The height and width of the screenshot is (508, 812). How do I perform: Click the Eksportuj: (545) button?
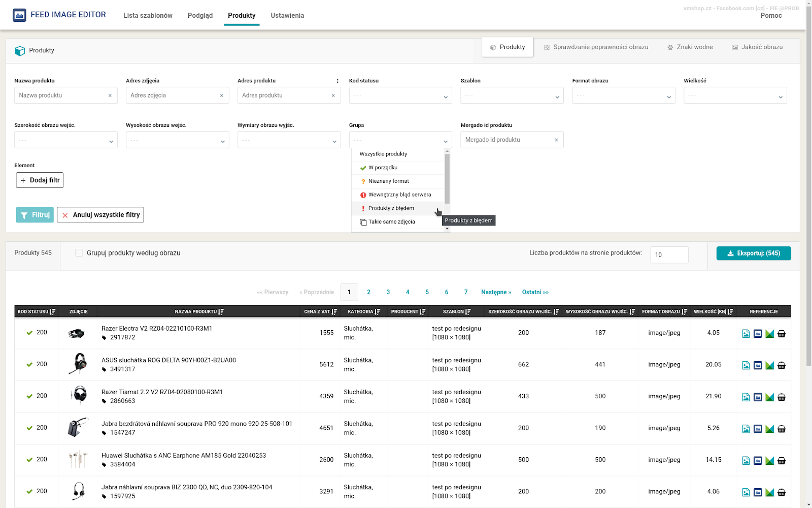[x=754, y=253]
